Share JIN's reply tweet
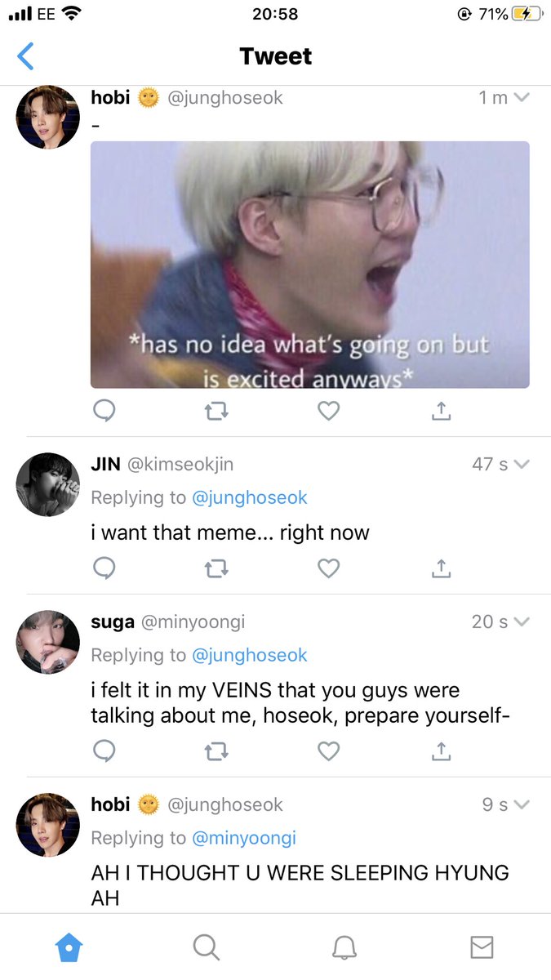The height and width of the screenshot is (980, 551). pyautogui.click(x=441, y=568)
